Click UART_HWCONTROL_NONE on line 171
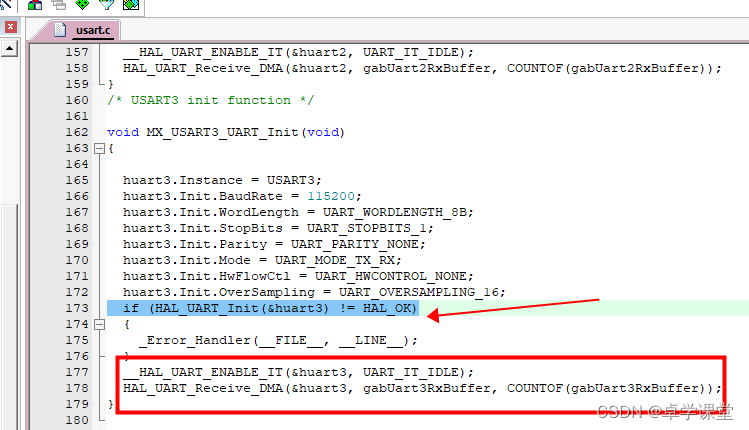 pos(390,276)
